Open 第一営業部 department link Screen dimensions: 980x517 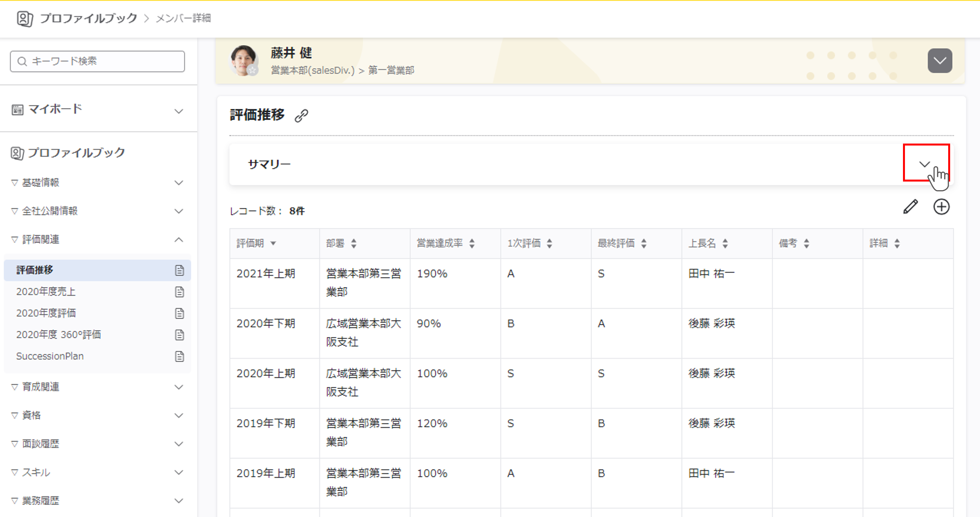tap(391, 70)
